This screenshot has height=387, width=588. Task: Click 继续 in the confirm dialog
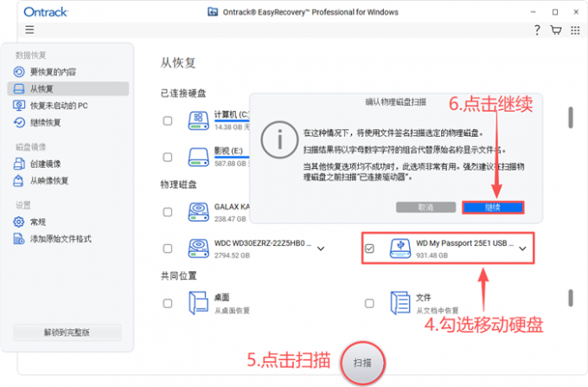[493, 207]
